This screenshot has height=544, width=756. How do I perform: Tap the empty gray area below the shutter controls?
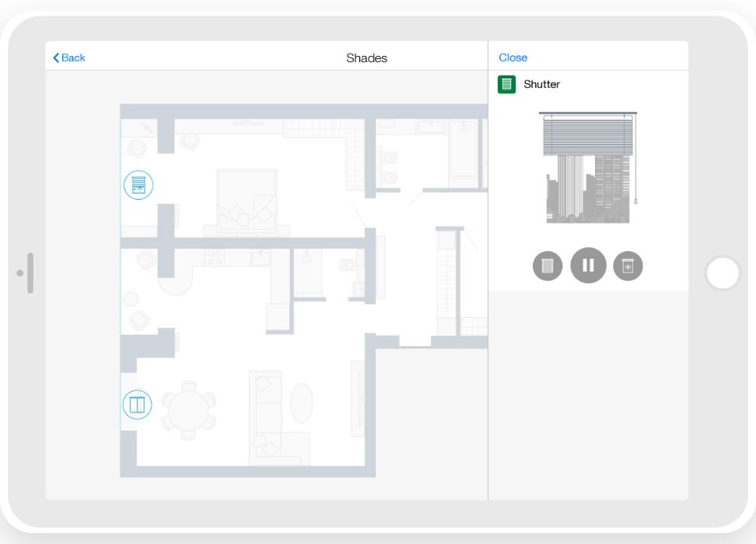(588, 389)
